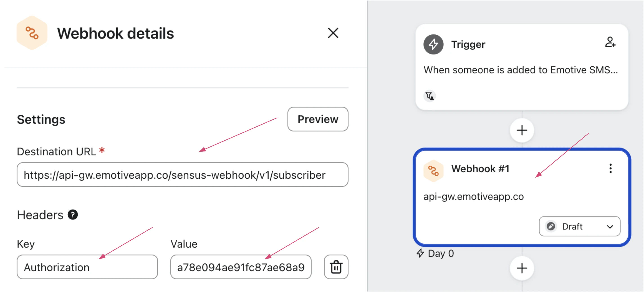Click the Draft status pencil icon
This screenshot has width=644, height=292.
pyautogui.click(x=550, y=227)
